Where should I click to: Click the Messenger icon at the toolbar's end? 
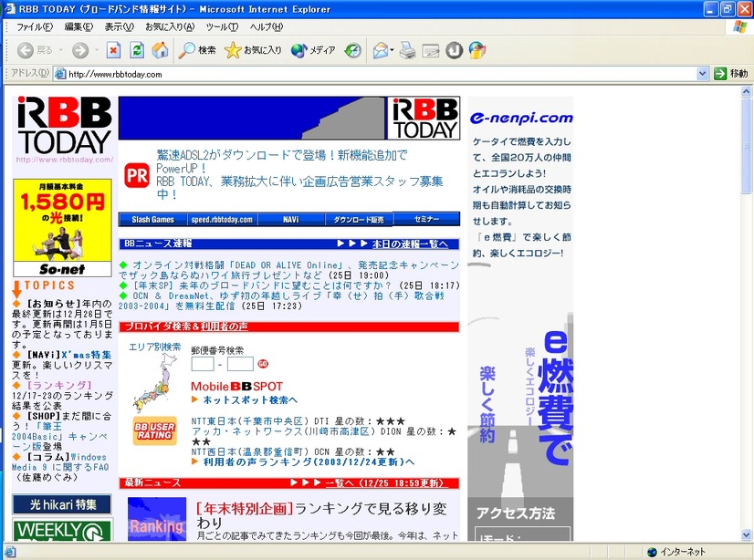pos(477,50)
